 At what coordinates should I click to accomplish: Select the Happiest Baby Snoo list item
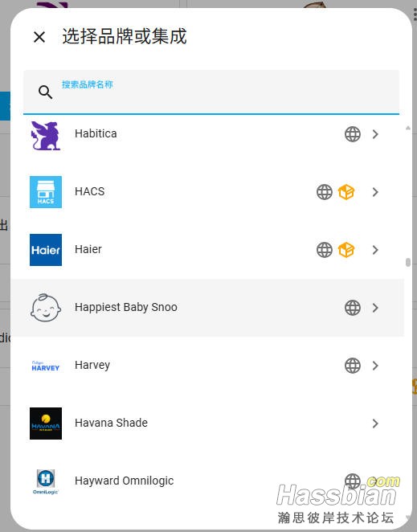[x=207, y=308]
